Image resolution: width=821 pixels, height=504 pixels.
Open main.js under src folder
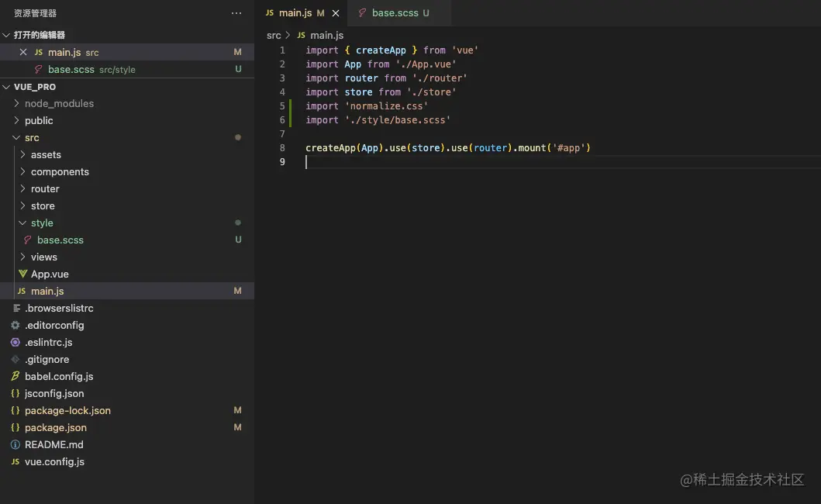pyautogui.click(x=127, y=291)
